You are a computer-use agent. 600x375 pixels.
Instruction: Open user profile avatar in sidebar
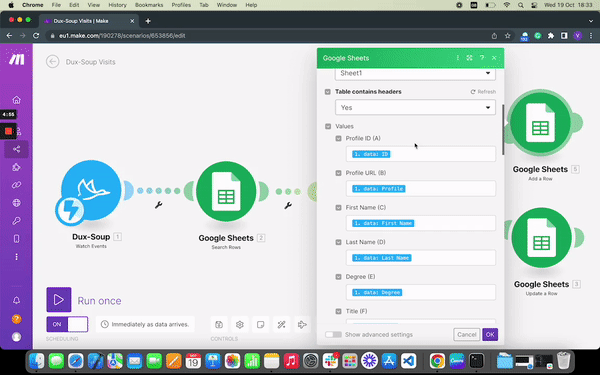16,337
